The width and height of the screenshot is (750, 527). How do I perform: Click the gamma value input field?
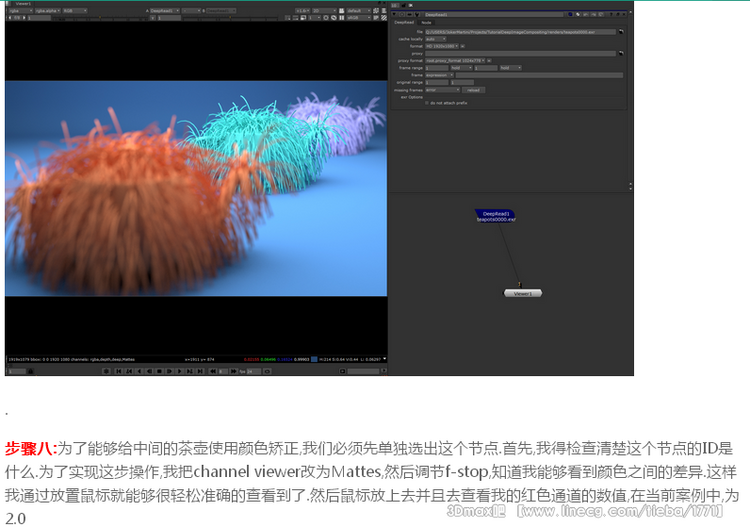point(169,18)
